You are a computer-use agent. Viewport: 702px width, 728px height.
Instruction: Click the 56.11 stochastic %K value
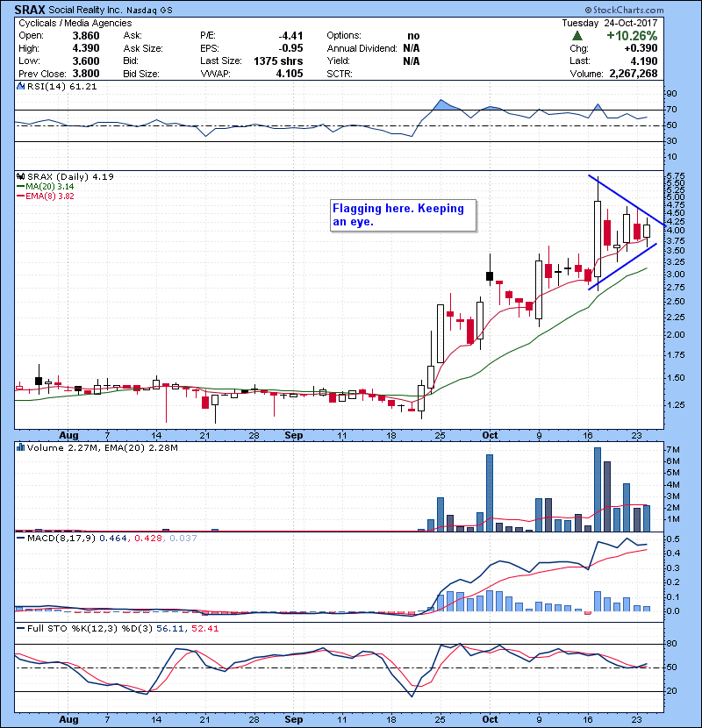[168, 629]
